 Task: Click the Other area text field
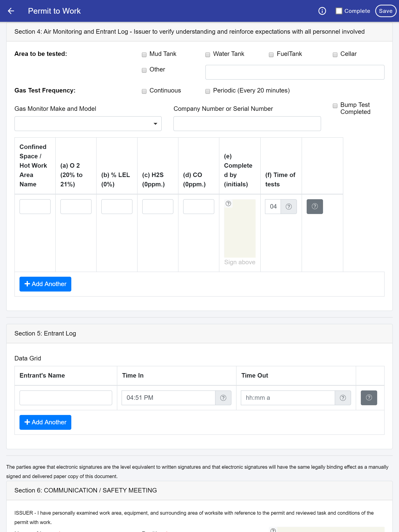coord(295,72)
